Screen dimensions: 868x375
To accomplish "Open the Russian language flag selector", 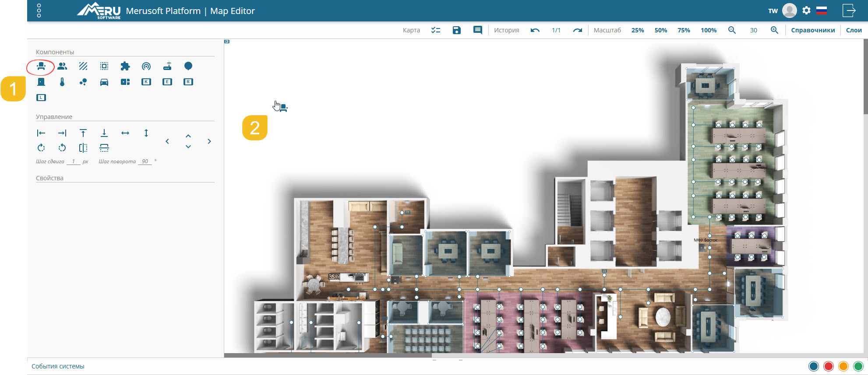I will click(x=822, y=11).
